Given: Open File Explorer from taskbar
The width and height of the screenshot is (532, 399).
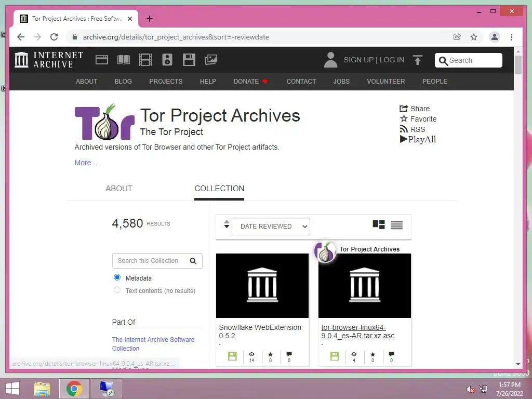Looking at the screenshot, I should click(42, 389).
